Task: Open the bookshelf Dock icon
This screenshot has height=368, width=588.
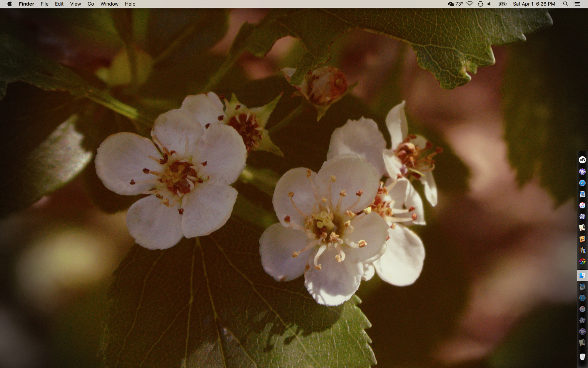Action: click(x=582, y=250)
